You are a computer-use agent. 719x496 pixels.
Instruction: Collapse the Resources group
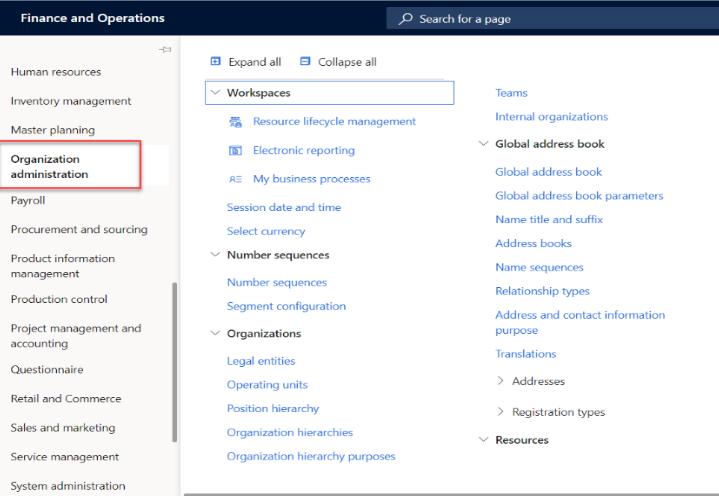point(483,440)
